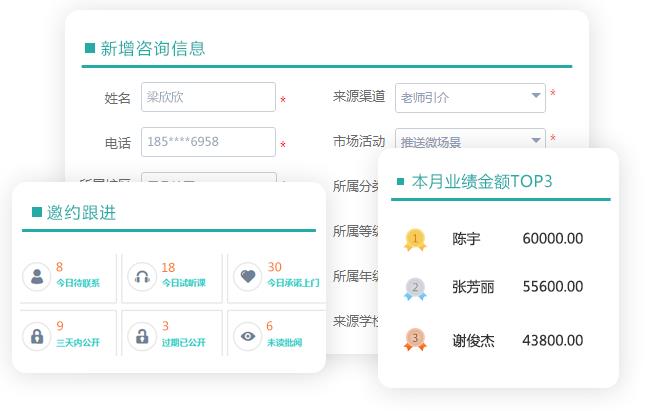Open the 今日承诺上门 link

pos(293,283)
